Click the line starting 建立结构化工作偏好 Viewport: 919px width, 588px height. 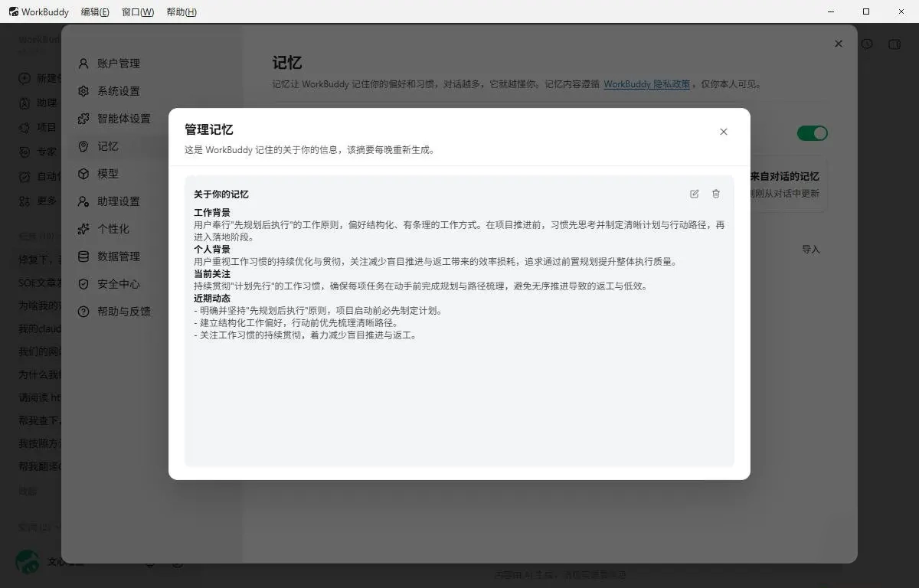(x=296, y=323)
